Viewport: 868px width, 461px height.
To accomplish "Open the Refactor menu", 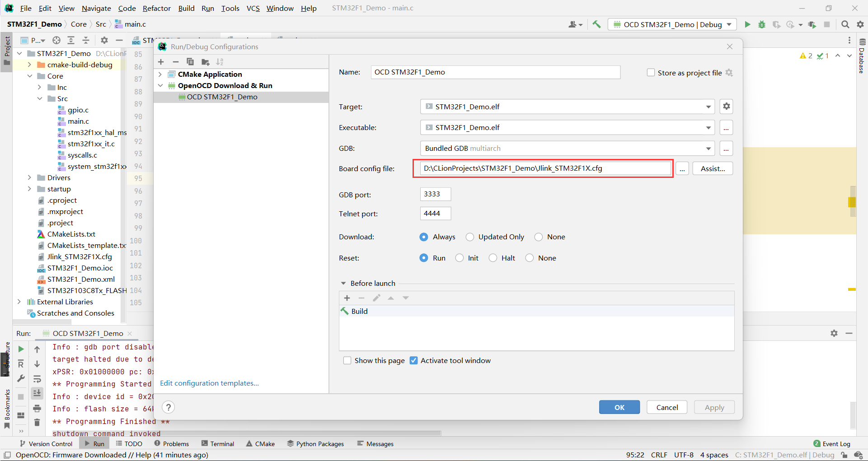I will [156, 8].
